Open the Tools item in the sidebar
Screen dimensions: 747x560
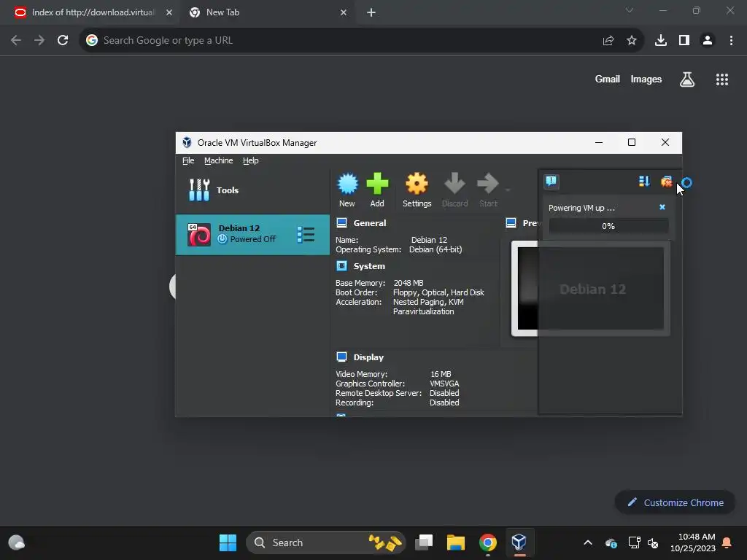tap(252, 190)
